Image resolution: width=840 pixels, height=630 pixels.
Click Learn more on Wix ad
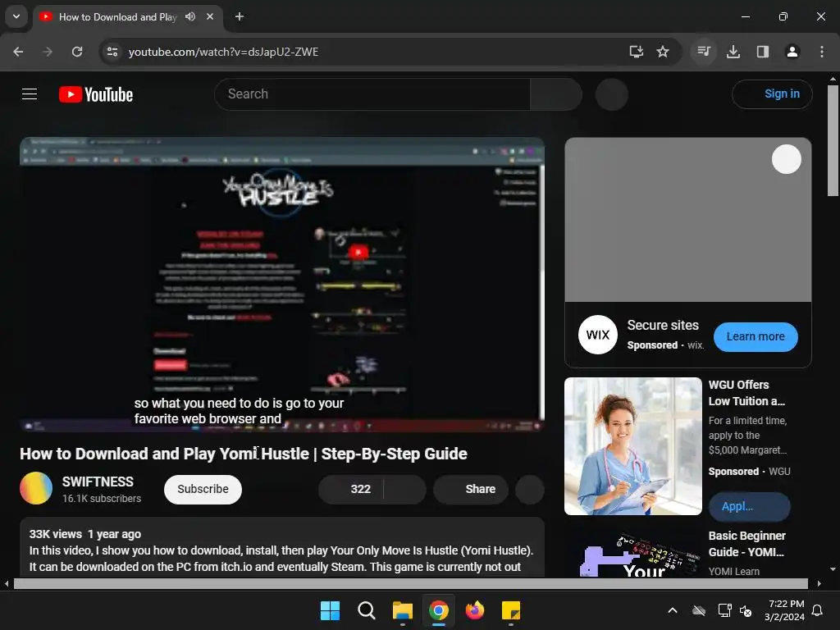[756, 336]
